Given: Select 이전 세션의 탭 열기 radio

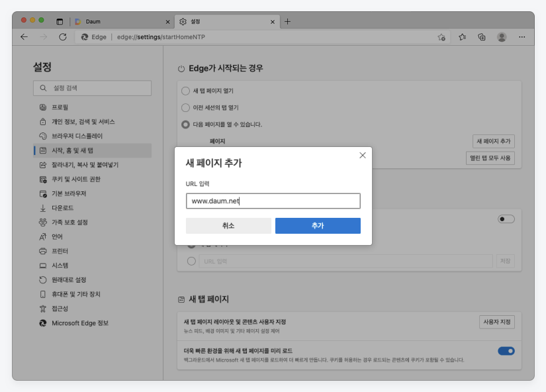Looking at the screenshot, I should [x=185, y=108].
